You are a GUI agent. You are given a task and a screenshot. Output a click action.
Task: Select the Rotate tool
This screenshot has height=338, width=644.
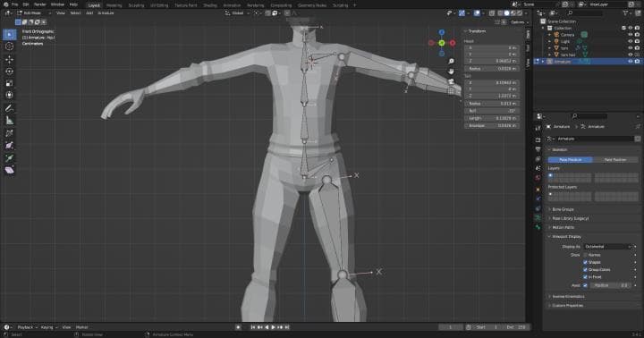click(9, 72)
